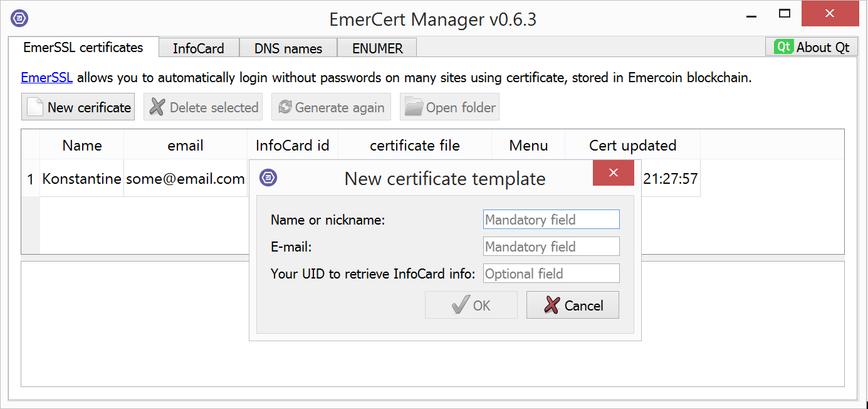The height and width of the screenshot is (409, 868).
Task: Select row number 1 header
Action: click(31, 179)
